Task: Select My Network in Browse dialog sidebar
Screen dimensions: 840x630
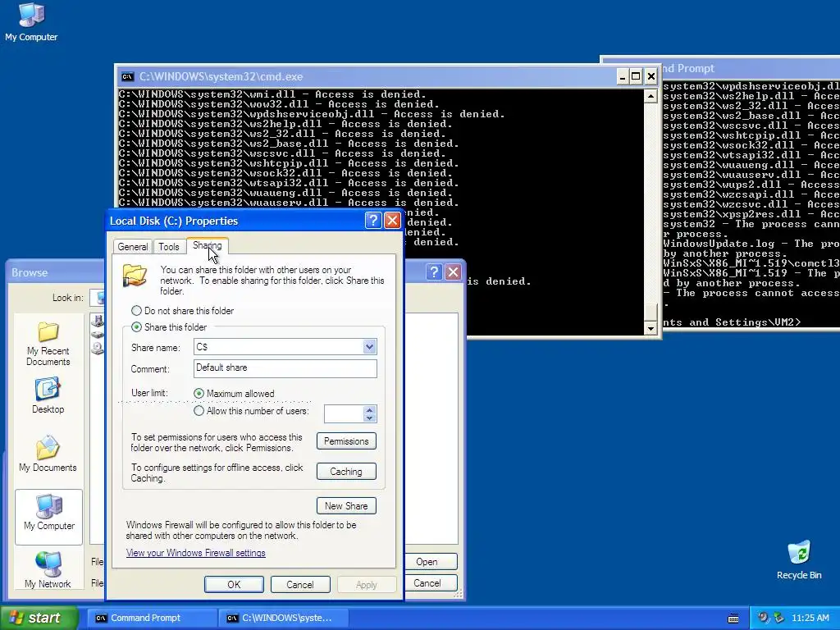Action: (x=48, y=570)
